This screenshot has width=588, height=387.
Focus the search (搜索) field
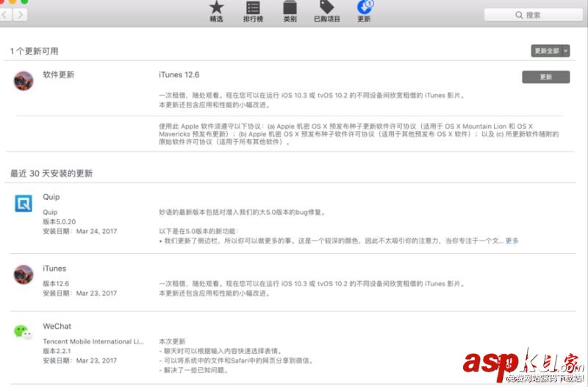coord(534,15)
